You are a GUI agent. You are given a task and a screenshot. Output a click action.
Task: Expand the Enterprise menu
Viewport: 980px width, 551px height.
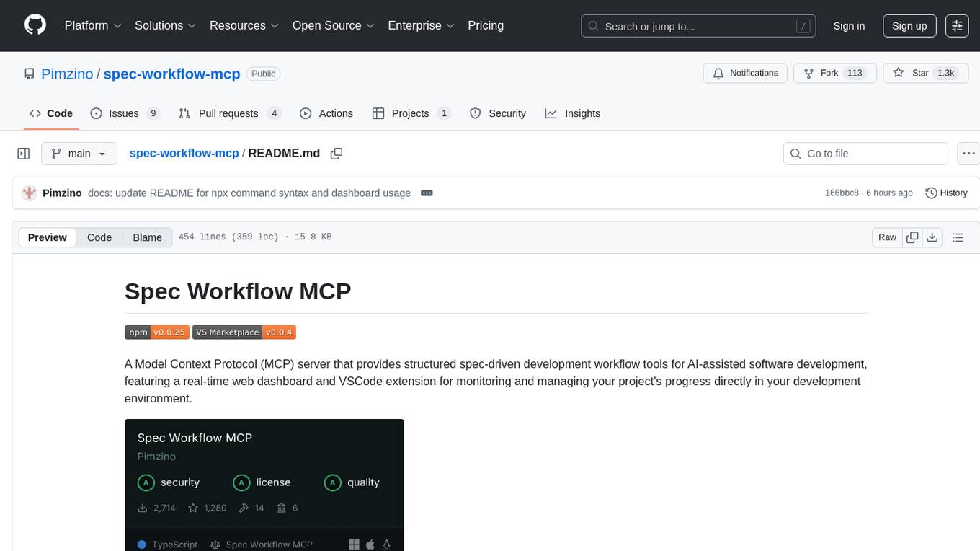(421, 25)
